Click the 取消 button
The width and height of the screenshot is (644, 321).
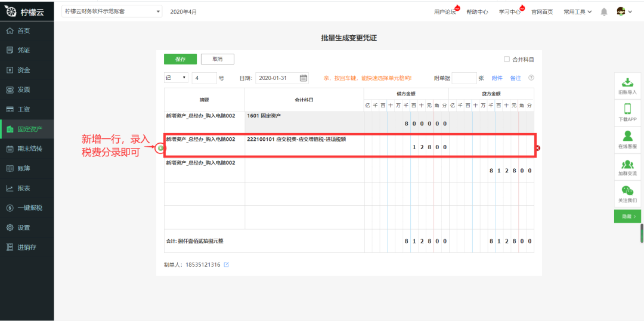coord(217,59)
